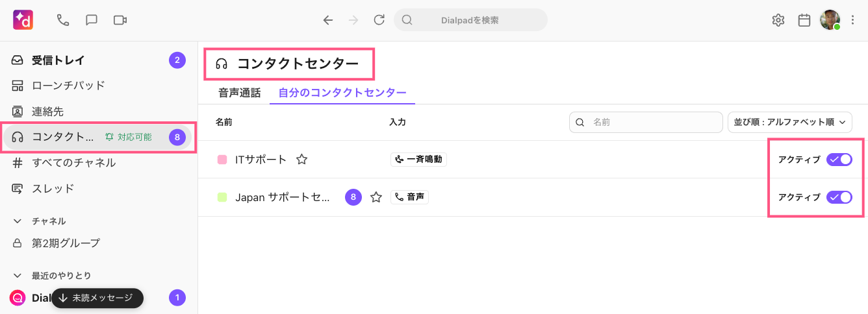Open the ITサポート contact center
The height and width of the screenshot is (314, 868).
[261, 160]
